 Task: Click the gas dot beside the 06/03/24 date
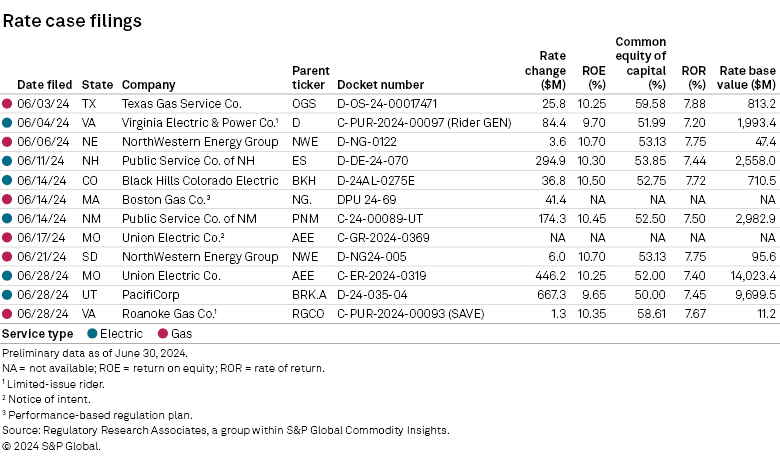click(7, 103)
